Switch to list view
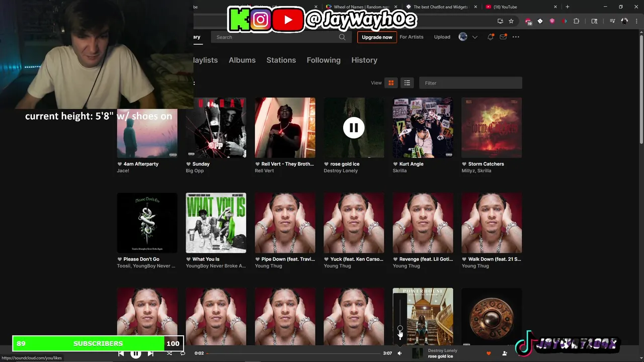Screen dimensions: 644x362 (407, 83)
